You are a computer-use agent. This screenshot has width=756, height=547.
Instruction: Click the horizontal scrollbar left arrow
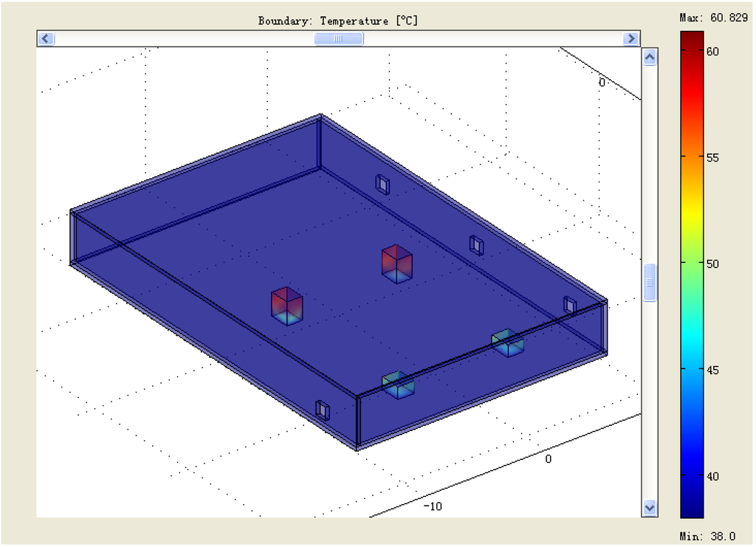pyautogui.click(x=46, y=38)
